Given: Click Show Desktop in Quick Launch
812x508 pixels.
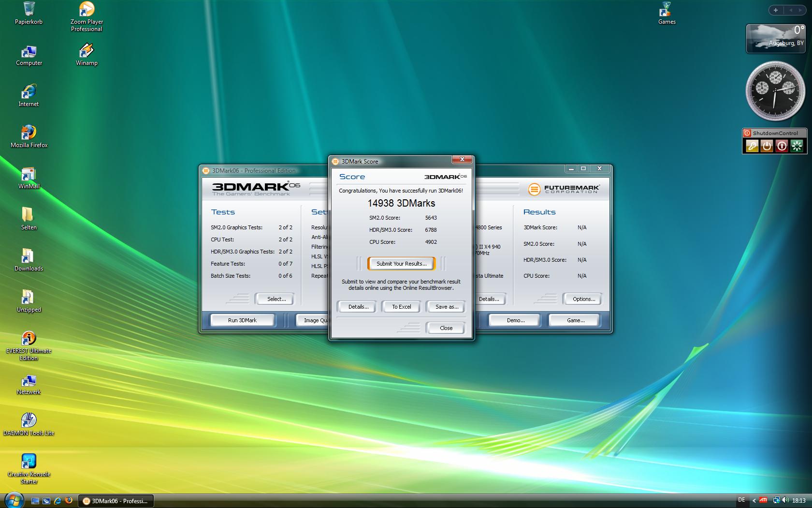Looking at the screenshot, I should (x=35, y=501).
